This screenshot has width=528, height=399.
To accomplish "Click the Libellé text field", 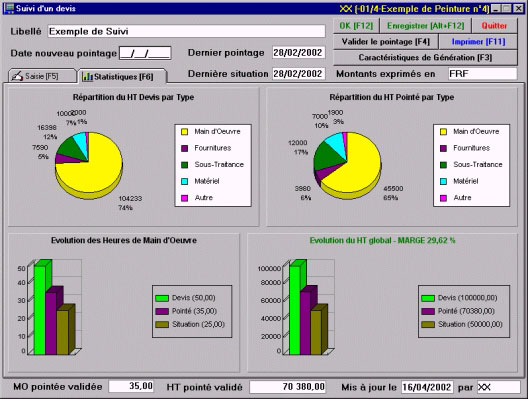I will (186, 31).
